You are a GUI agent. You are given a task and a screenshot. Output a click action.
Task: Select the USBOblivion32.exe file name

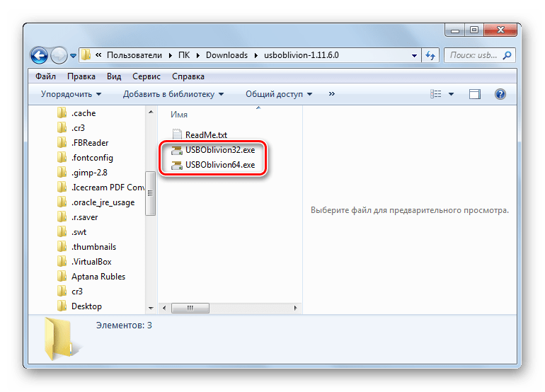(220, 150)
